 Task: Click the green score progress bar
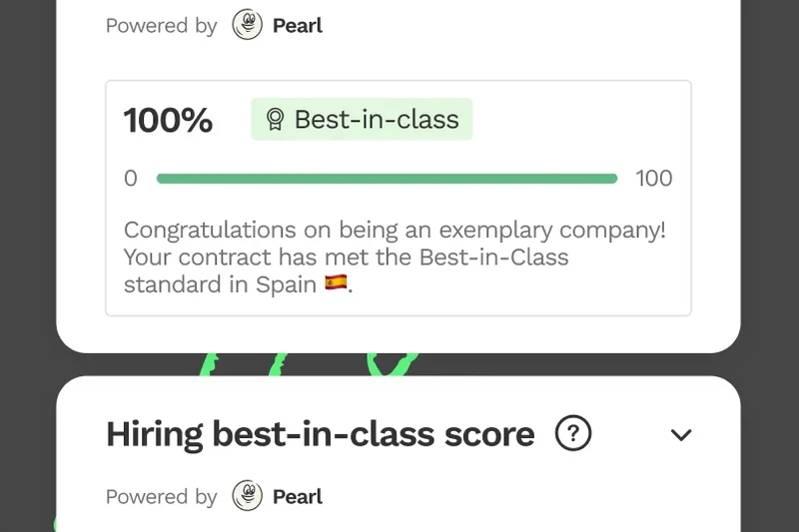coord(387,179)
